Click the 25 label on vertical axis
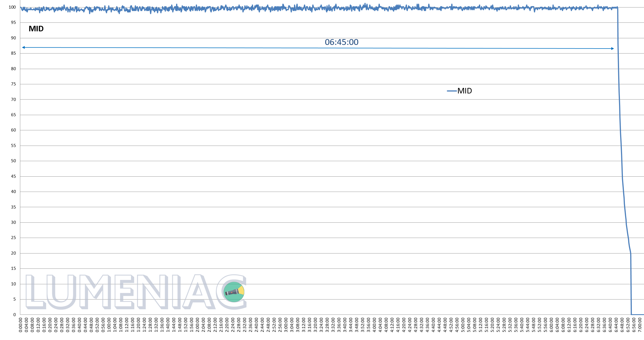Viewport: 644px width, 340px height. point(13,238)
